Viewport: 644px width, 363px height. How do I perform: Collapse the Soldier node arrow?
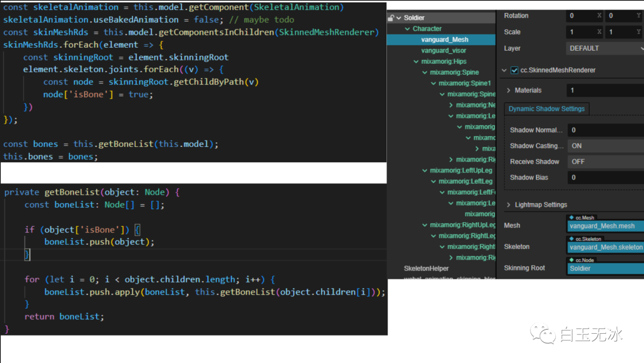coord(399,18)
